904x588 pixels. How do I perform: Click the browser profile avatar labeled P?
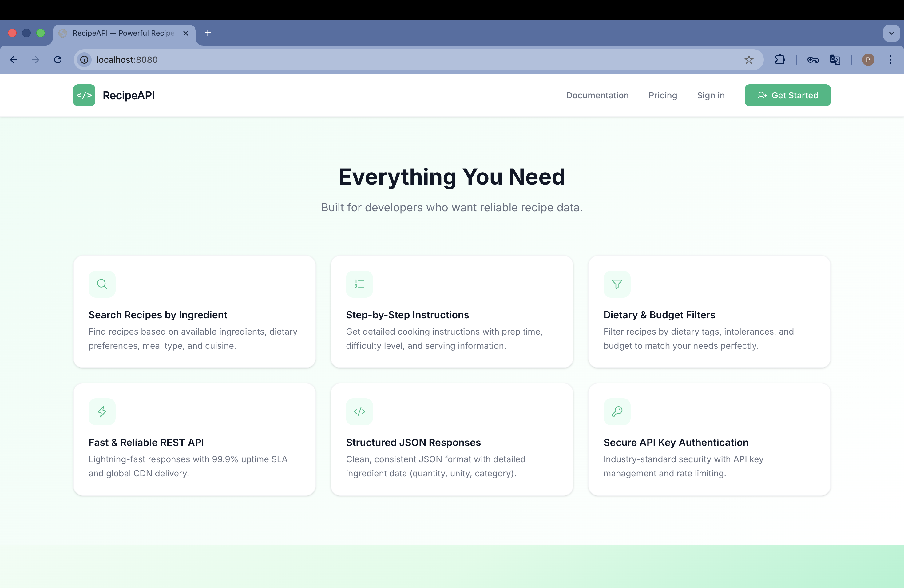pyautogui.click(x=868, y=60)
